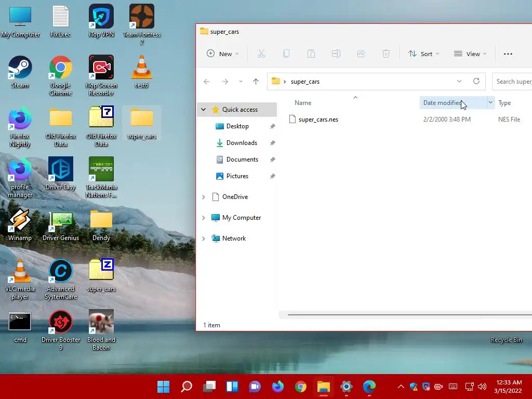Click the Search super_cars box
532x399 pixels.
[512, 82]
